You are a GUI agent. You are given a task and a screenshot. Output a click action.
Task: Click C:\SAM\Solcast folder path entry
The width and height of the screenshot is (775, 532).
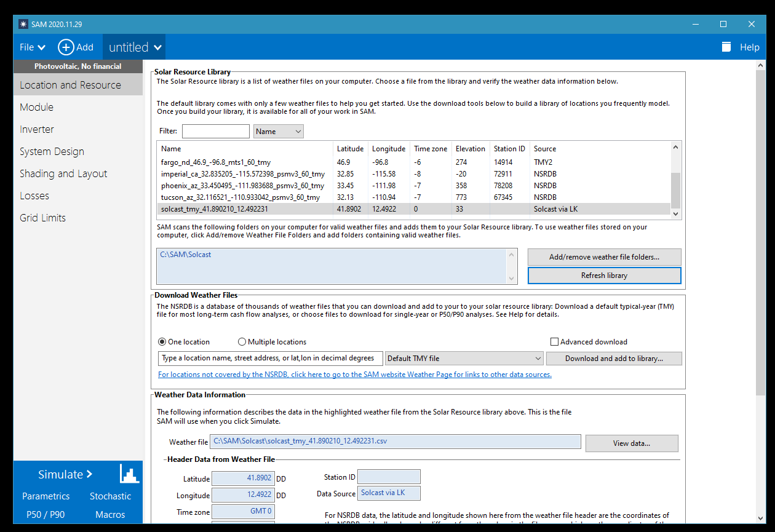pos(186,255)
